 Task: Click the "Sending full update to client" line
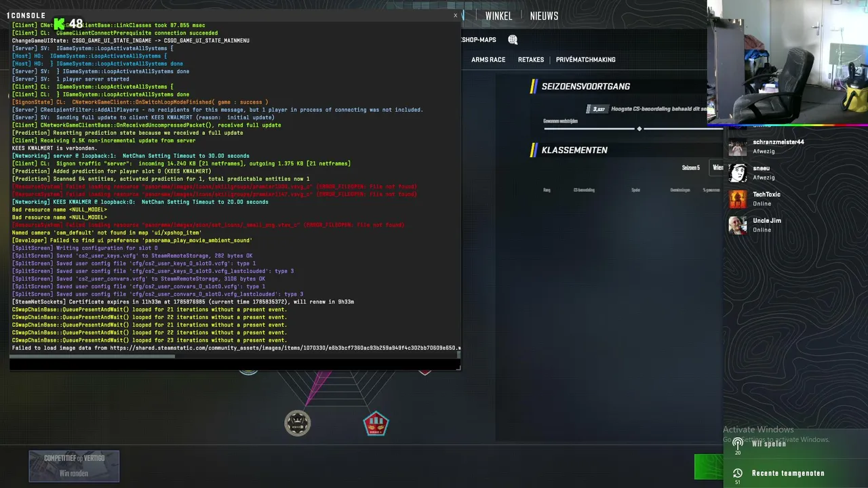(x=143, y=117)
